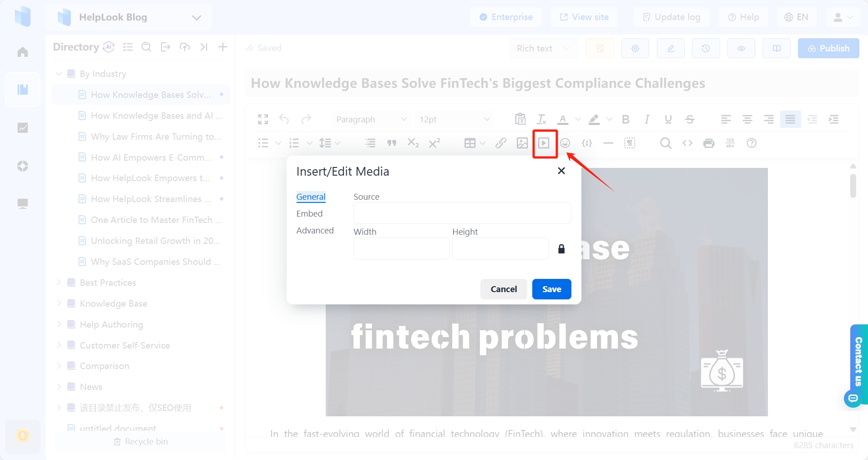Click the print icon in the toolbar

point(709,143)
